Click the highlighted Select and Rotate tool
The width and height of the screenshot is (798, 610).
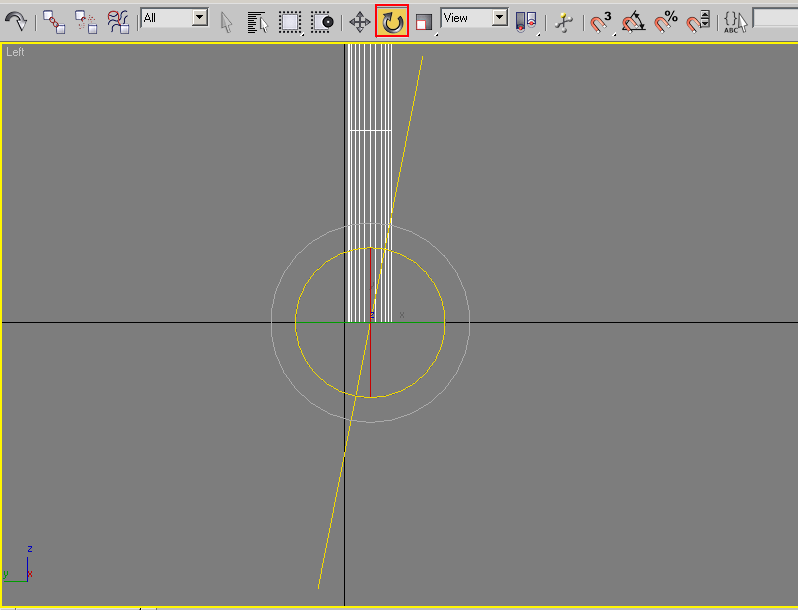coord(392,21)
